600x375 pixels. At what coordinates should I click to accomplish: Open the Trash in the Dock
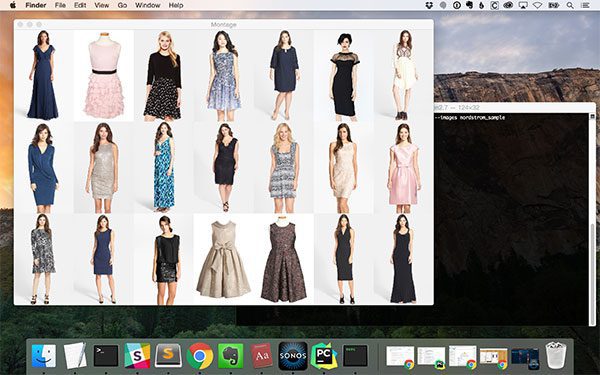coord(556,355)
